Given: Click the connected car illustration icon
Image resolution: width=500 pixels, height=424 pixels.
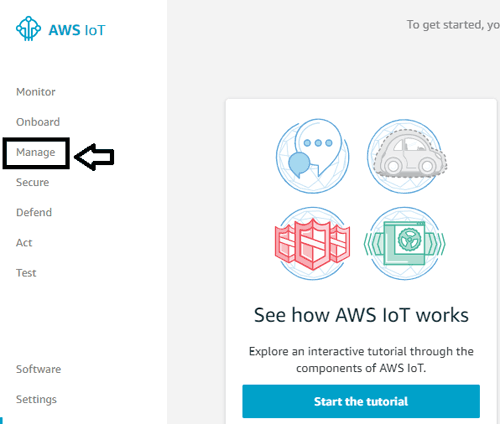Looking at the screenshot, I should pyautogui.click(x=405, y=156).
